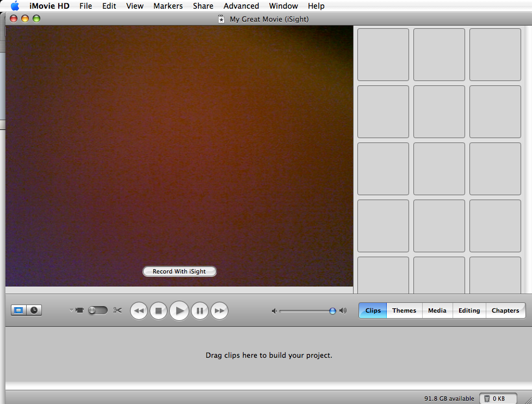Open the Markers menu

168,6
